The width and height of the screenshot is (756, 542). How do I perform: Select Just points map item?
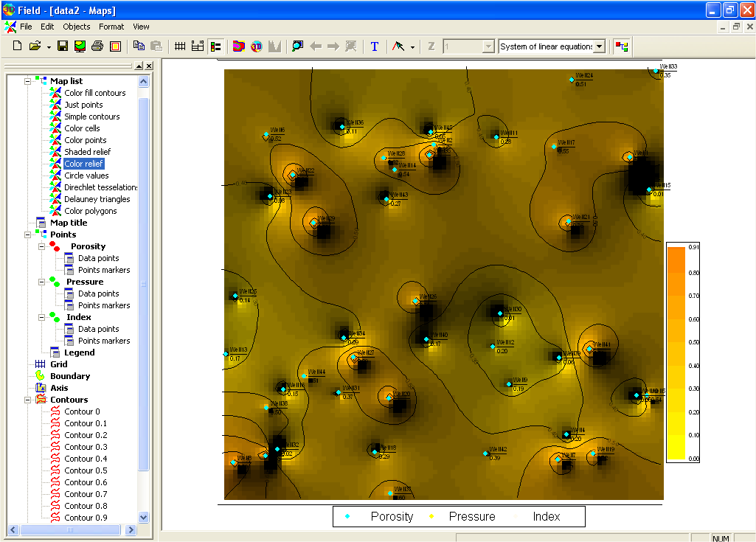[83, 105]
